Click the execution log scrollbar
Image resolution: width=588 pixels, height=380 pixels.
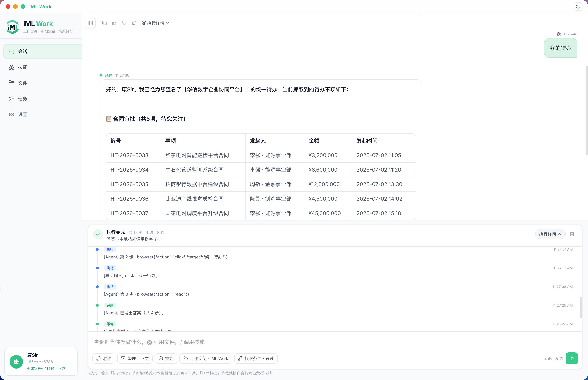tap(581, 307)
